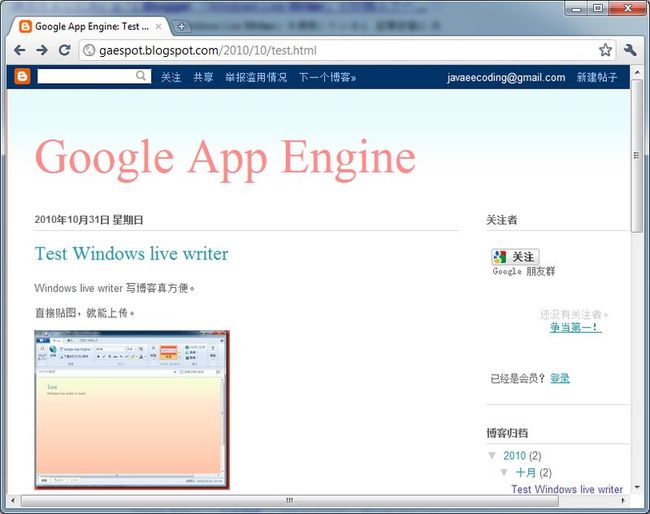The height and width of the screenshot is (514, 650).
Task: Click the horizontal scrollbar thumb
Action: pos(289,500)
